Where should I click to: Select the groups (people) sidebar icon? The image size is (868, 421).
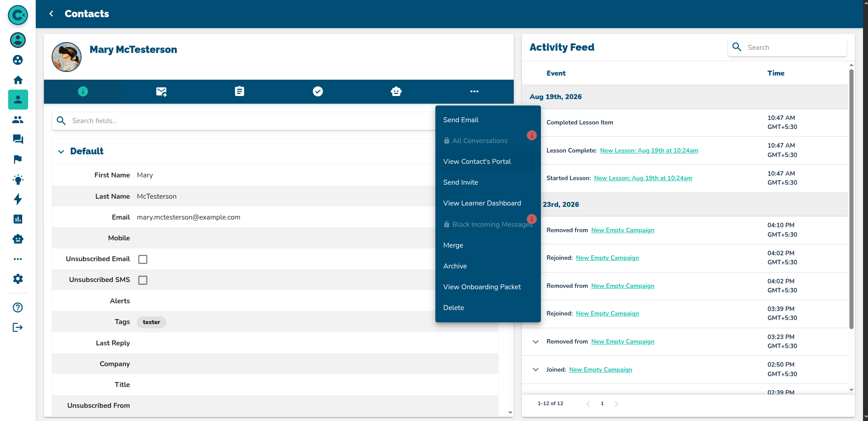(x=18, y=120)
